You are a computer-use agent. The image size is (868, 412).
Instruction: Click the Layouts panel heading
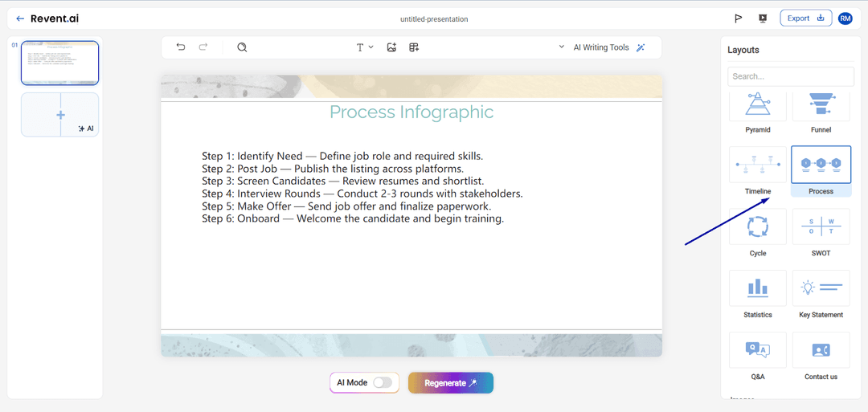click(x=743, y=50)
